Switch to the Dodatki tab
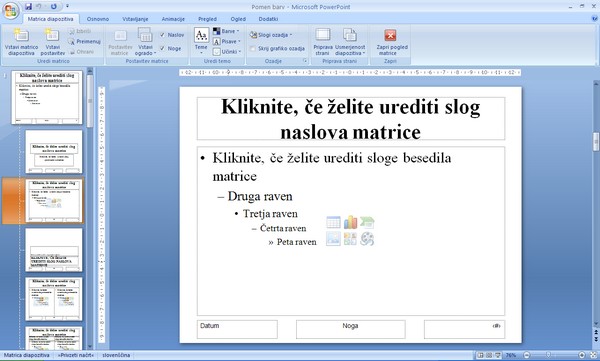Screen dimensions: 600x361 pos(268,19)
